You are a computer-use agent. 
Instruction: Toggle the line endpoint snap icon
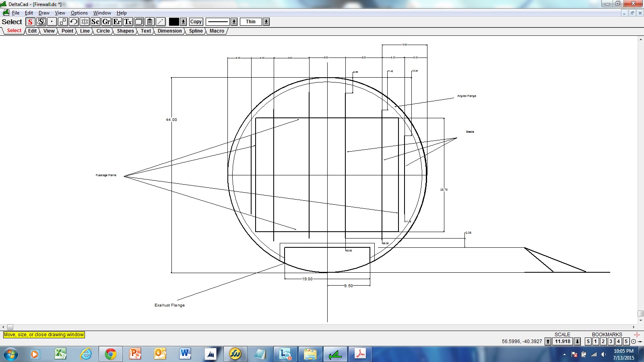coord(640,341)
